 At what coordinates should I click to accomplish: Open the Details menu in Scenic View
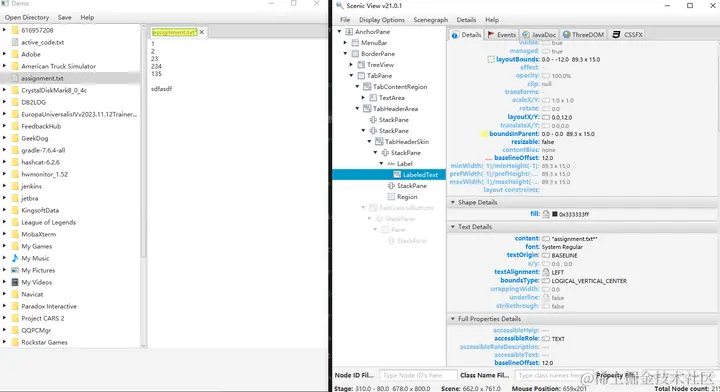point(466,20)
